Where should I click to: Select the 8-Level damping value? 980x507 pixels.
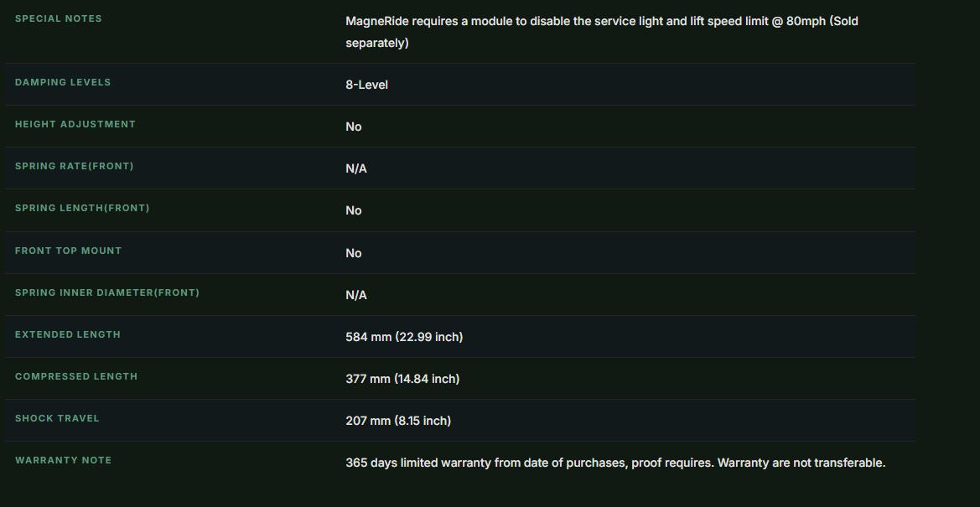tap(367, 85)
